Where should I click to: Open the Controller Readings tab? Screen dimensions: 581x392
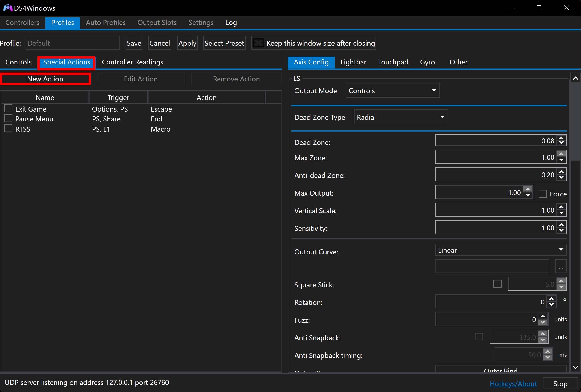point(133,62)
